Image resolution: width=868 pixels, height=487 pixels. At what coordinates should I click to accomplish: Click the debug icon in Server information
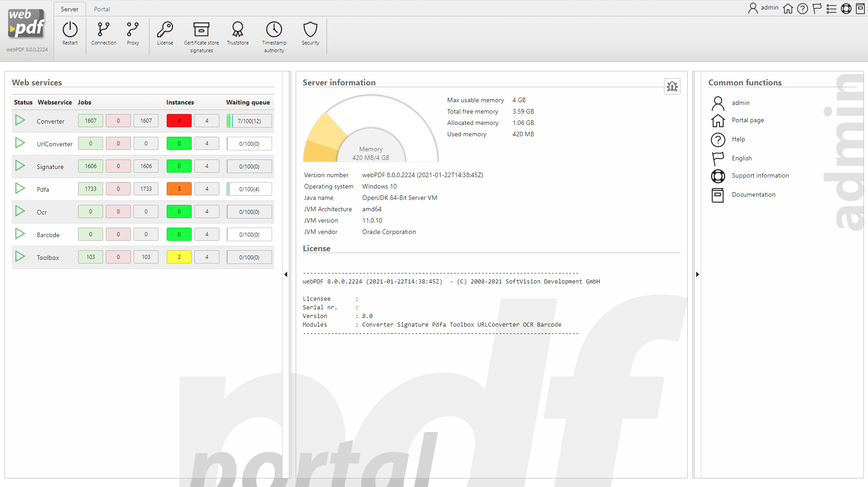pos(672,86)
